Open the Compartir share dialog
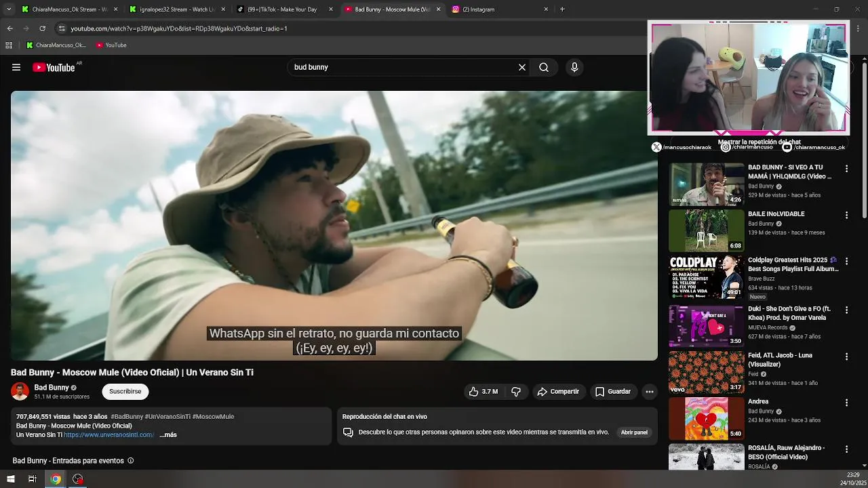The width and height of the screenshot is (868, 488). point(558,391)
